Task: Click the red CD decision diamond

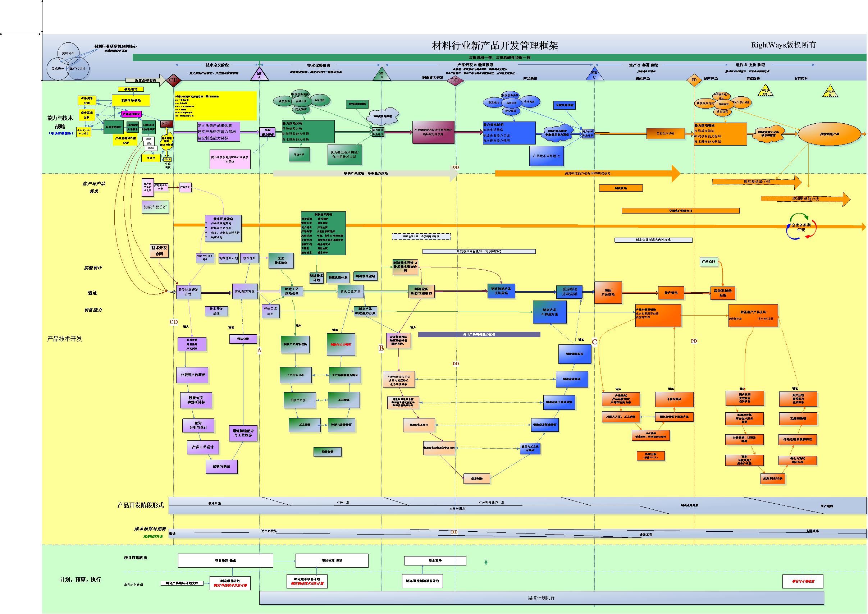Action: coord(173,80)
